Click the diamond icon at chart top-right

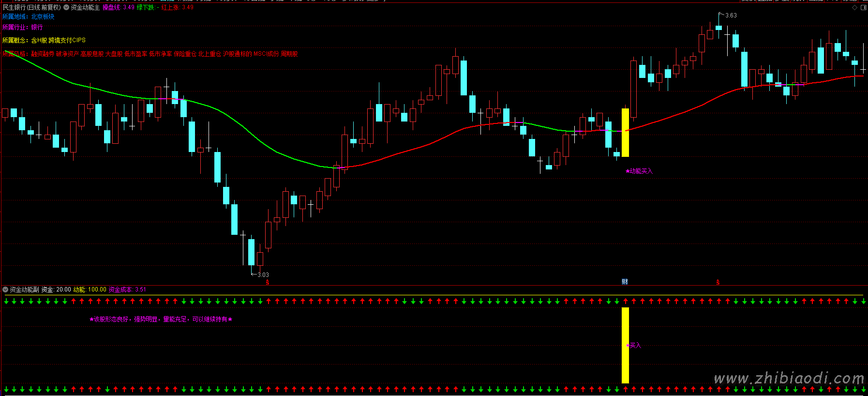(855, 7)
